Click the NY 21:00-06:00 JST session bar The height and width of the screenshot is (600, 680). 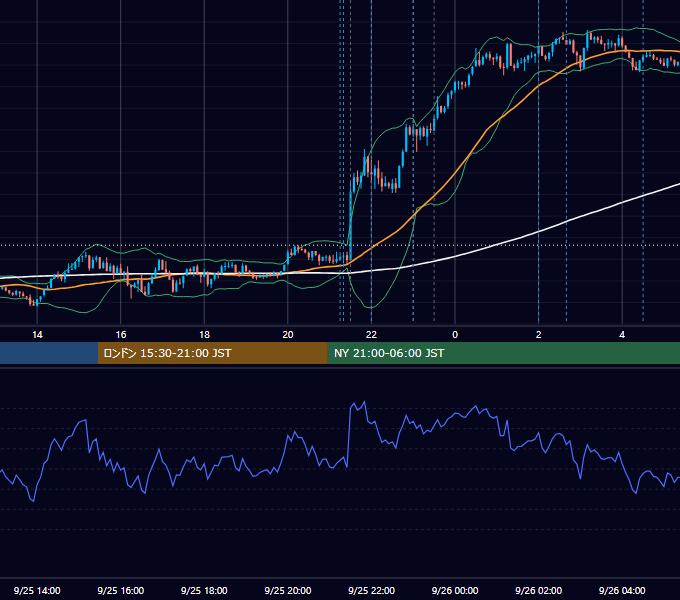tap(503, 353)
